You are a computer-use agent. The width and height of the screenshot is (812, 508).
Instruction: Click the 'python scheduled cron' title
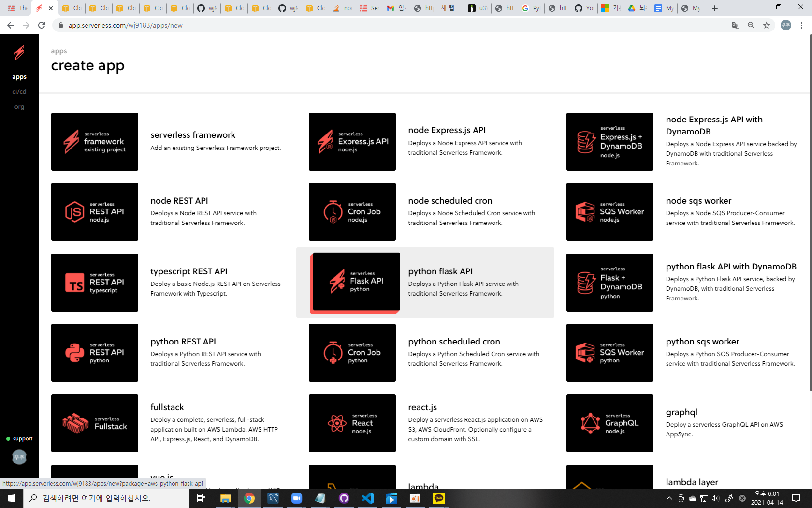(x=454, y=342)
